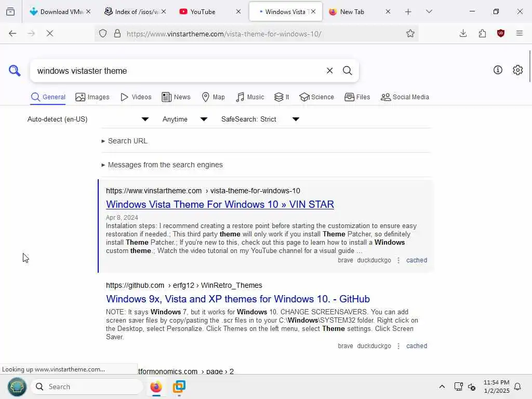Open the Auto-detect language dropdown

(88, 119)
